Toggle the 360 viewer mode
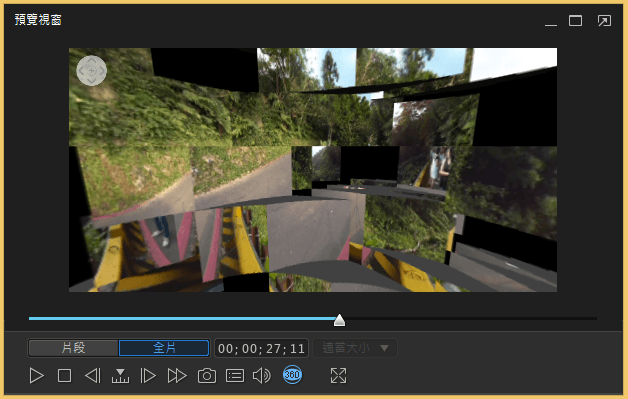 tap(292, 375)
